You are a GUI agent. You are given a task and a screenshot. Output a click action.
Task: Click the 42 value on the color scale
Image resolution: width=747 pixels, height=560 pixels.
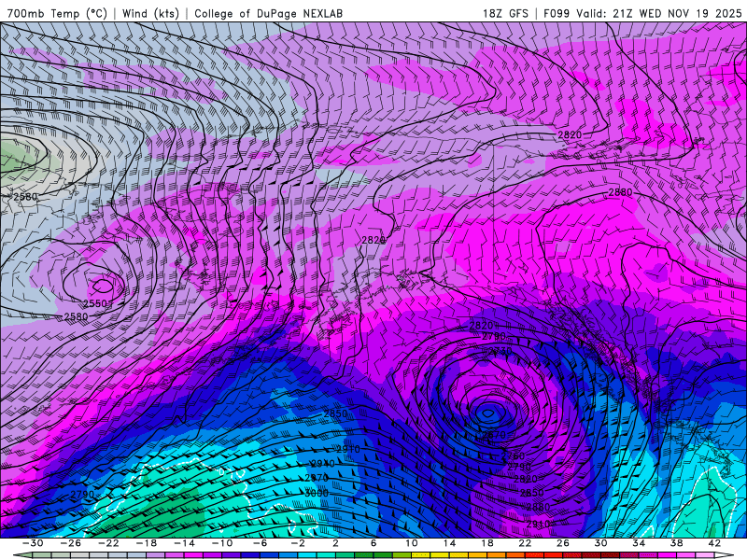pos(714,543)
